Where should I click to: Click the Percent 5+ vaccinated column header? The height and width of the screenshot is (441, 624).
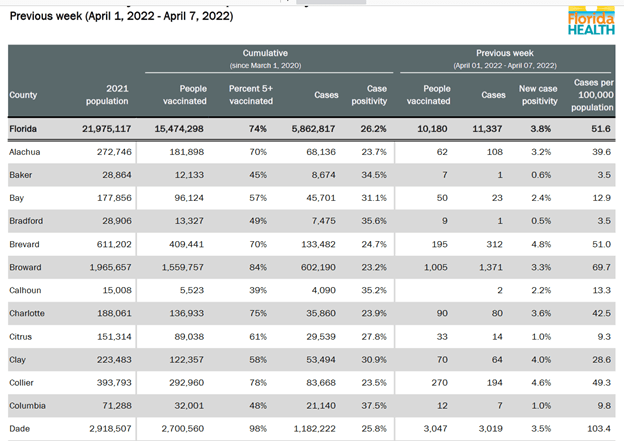[x=244, y=95]
